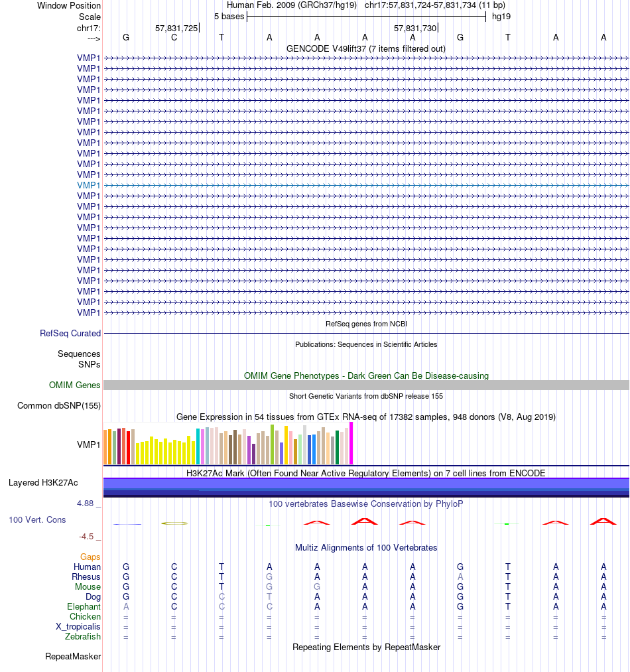Click 'Repeating Elements by RepeatMasker' title
630x672 pixels.
coord(367,647)
